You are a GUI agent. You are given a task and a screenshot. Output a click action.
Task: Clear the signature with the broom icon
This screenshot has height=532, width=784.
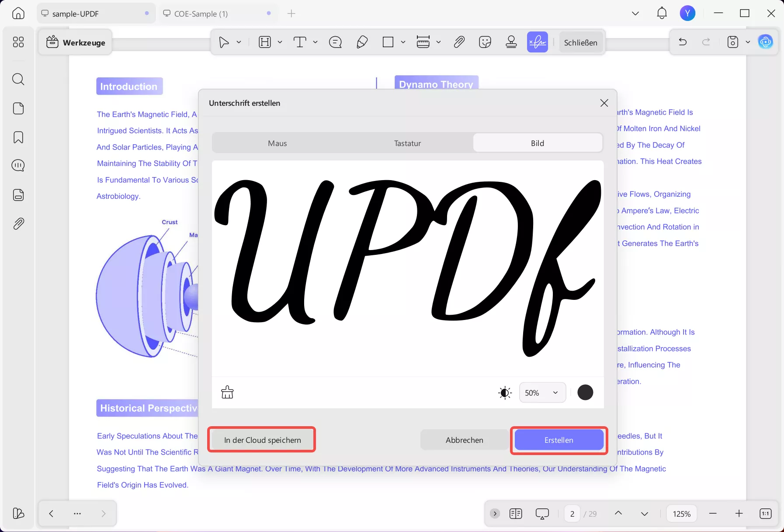click(227, 393)
